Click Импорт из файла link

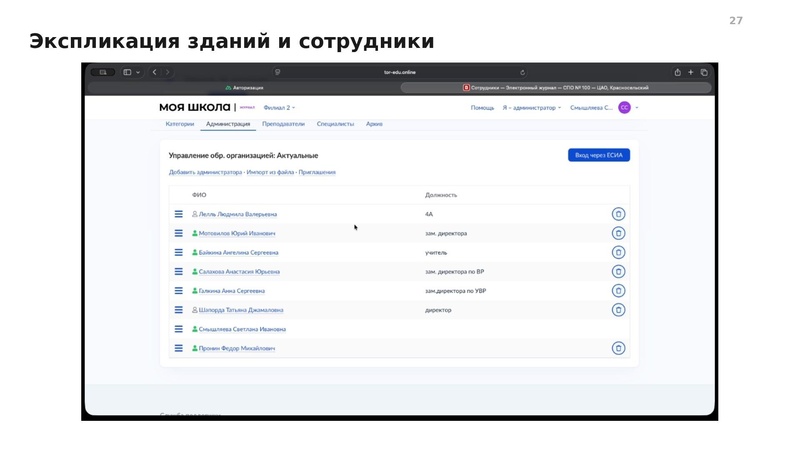coord(270,172)
